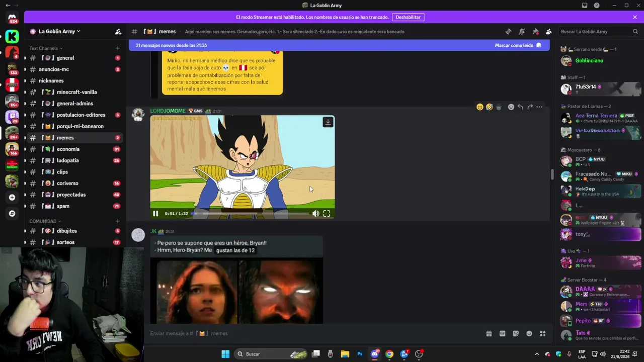The width and height of the screenshot is (644, 362).
Task: Open the spam channel
Action: [73, 206]
